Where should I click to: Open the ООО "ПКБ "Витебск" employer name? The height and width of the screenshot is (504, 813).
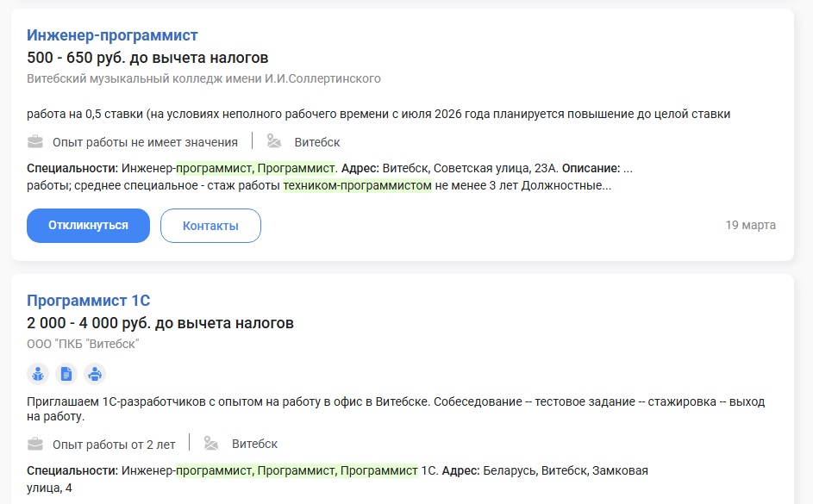(83, 344)
